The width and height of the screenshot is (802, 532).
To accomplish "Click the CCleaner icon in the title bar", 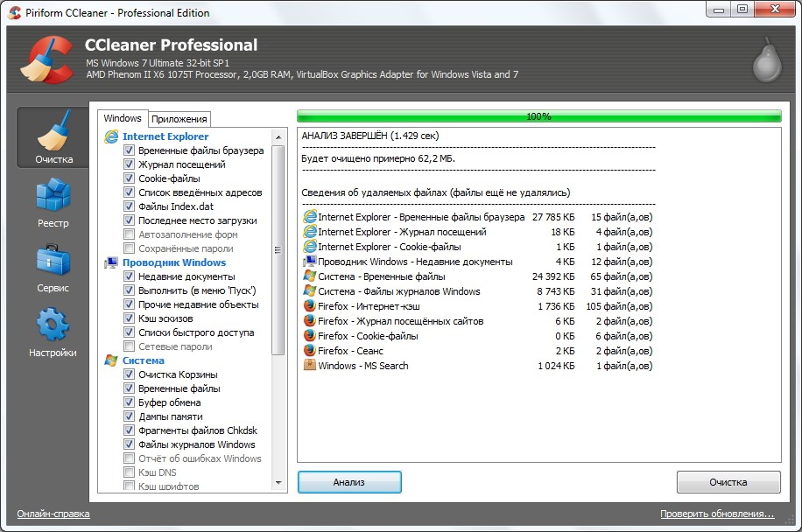I will 15,12.
